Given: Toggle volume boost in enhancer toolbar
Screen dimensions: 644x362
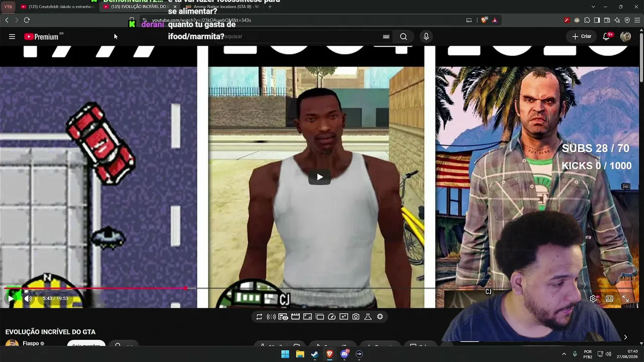Looking at the screenshot, I should coord(271,317).
